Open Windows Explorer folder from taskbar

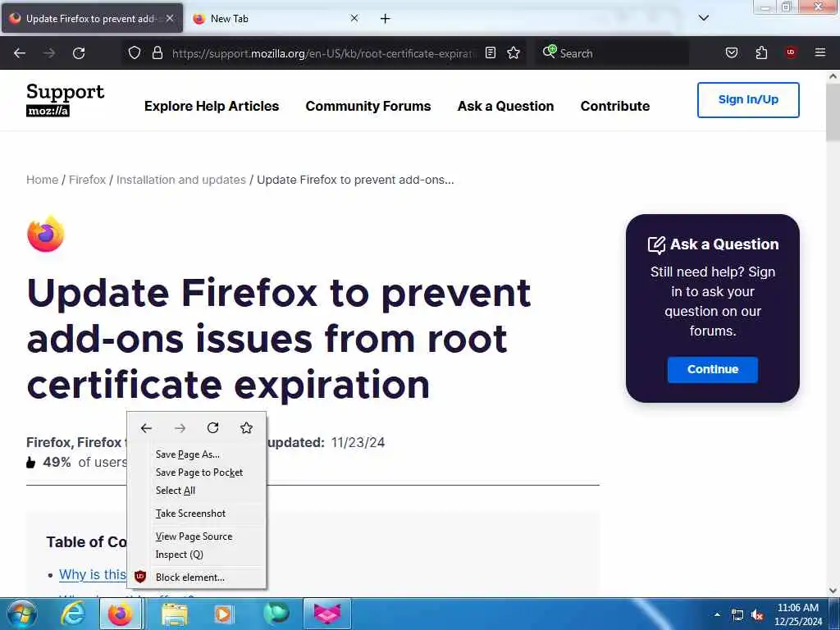click(x=175, y=614)
